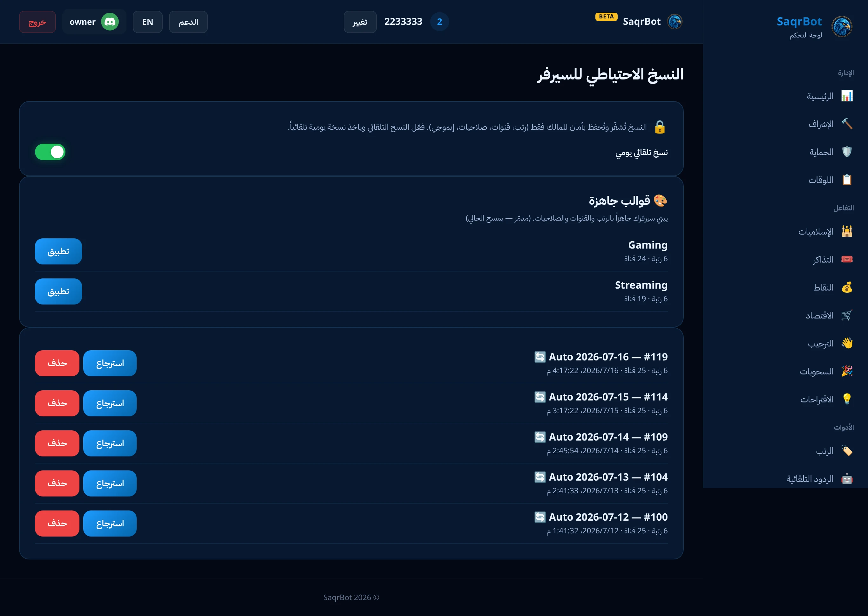Click the ticket icon for التذاكر
The width and height of the screenshot is (868, 616).
click(x=847, y=259)
